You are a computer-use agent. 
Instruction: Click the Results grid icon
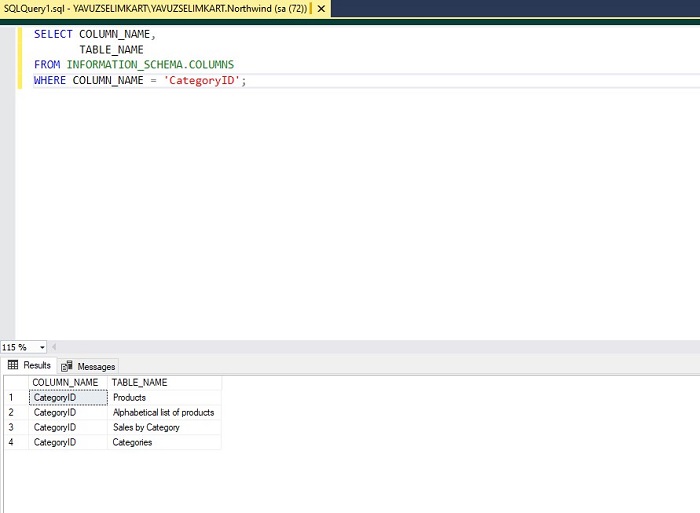coord(13,365)
